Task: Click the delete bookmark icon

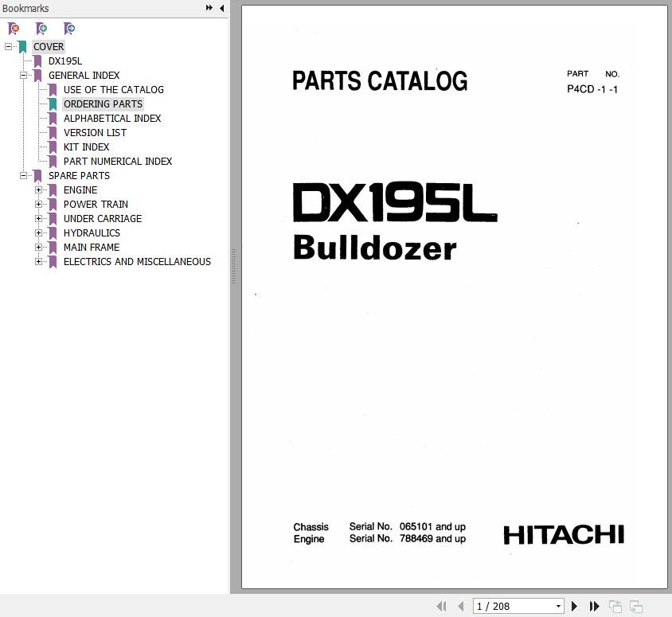Action: 14,29
